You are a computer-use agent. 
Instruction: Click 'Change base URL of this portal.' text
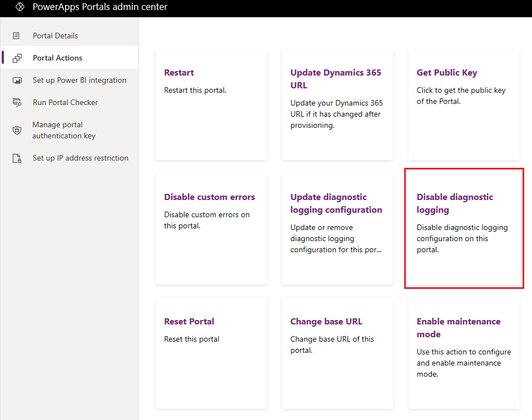(332, 344)
